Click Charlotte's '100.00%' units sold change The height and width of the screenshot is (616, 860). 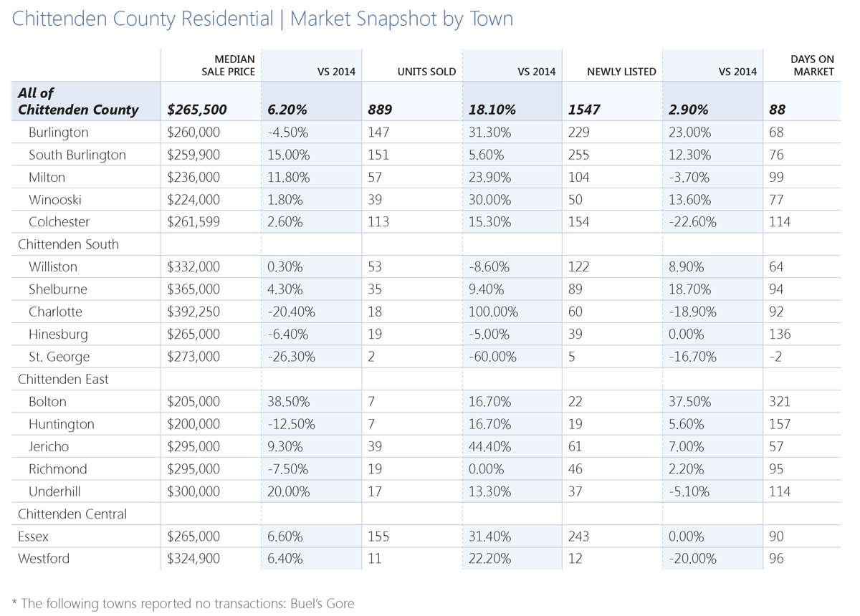[493, 312]
